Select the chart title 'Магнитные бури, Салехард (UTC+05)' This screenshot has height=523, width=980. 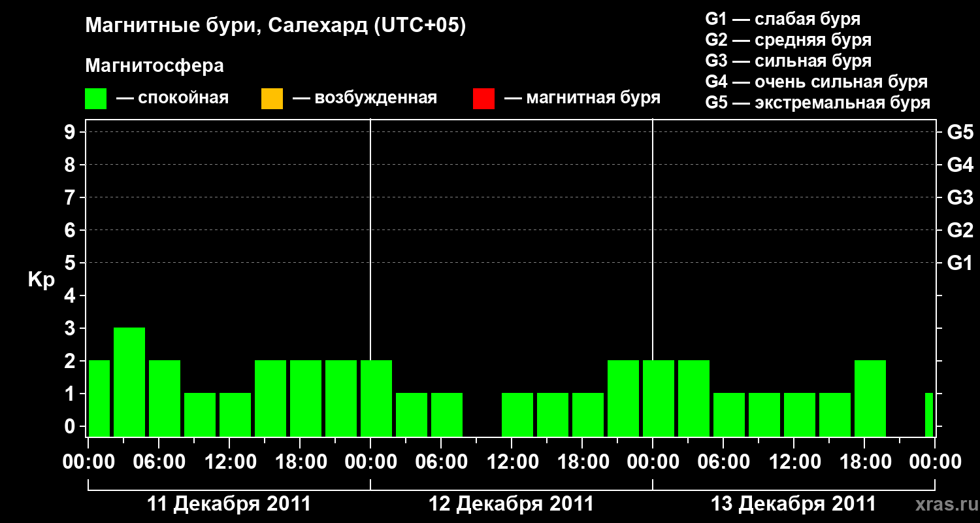pyautogui.click(x=276, y=26)
